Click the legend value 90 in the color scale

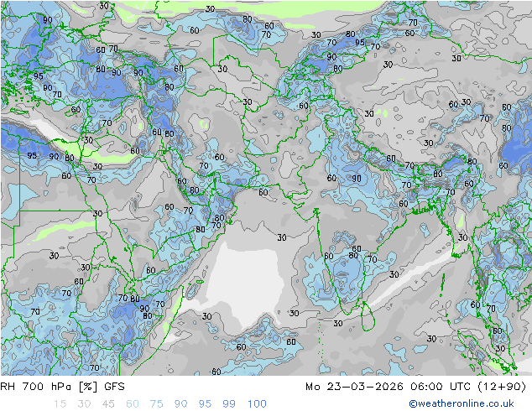pyautogui.click(x=180, y=404)
